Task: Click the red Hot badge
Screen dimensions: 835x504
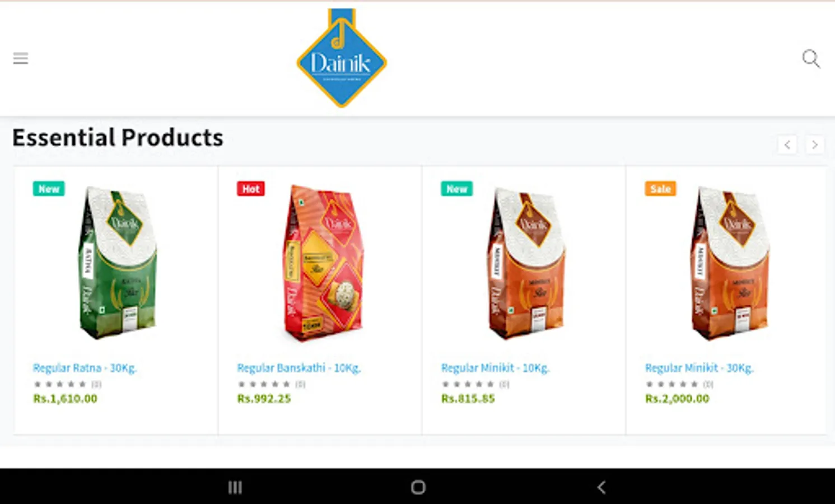Action: coord(251,189)
